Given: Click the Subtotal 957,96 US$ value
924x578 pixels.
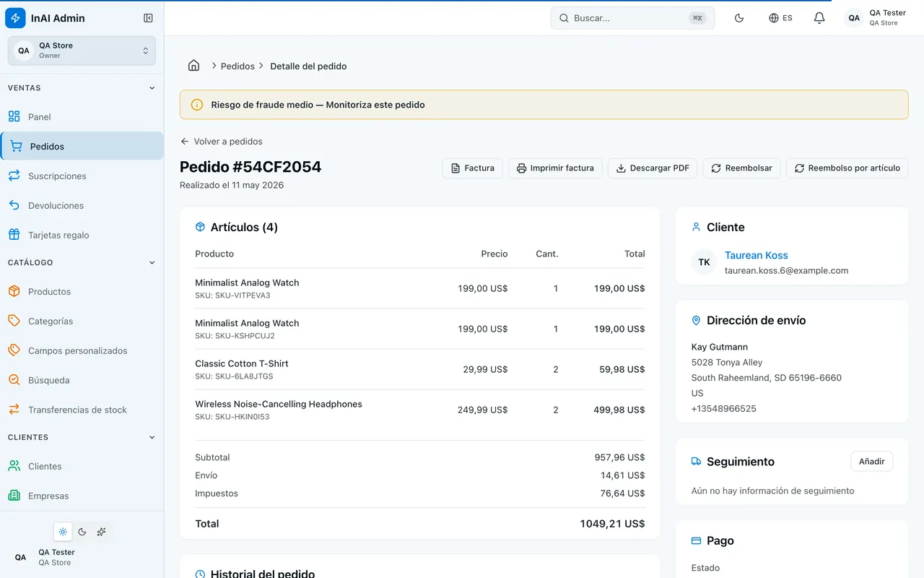Looking at the screenshot, I should pos(619,457).
